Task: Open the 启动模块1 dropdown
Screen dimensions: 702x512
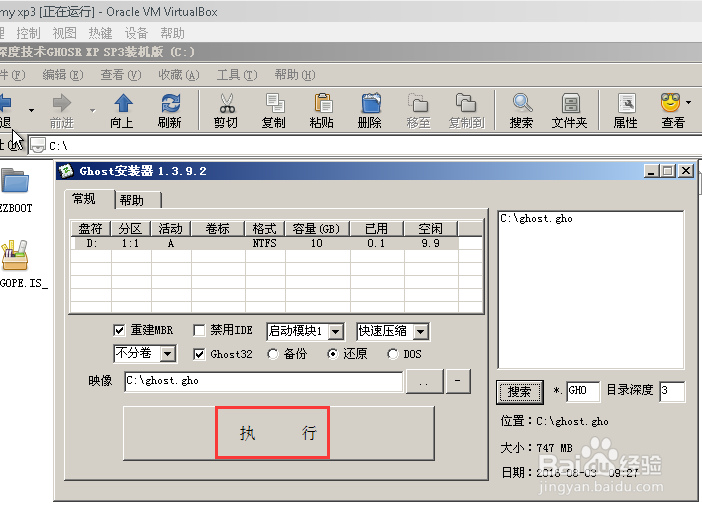Action: click(x=336, y=332)
